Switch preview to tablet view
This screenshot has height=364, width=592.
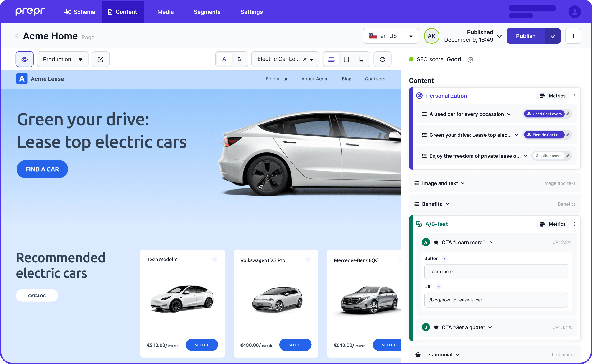346,59
